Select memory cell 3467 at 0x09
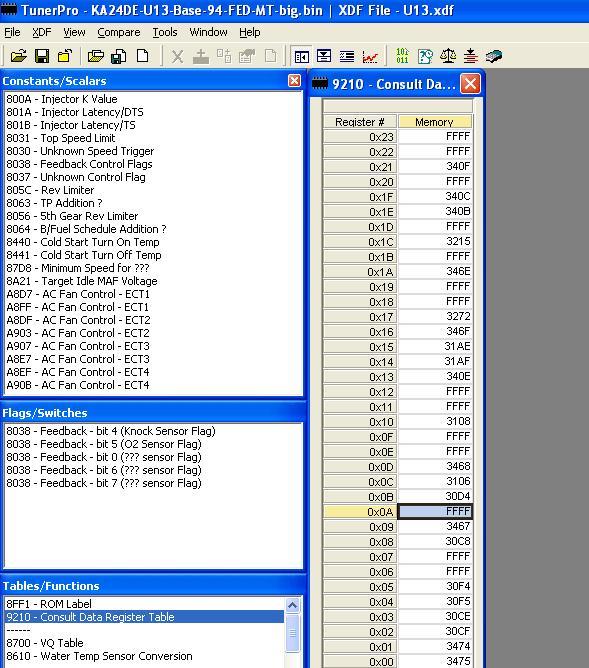This screenshot has width=589, height=668. point(435,527)
